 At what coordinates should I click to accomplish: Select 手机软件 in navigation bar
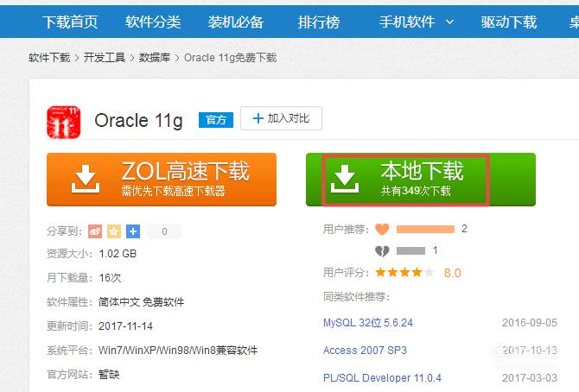[x=406, y=22]
